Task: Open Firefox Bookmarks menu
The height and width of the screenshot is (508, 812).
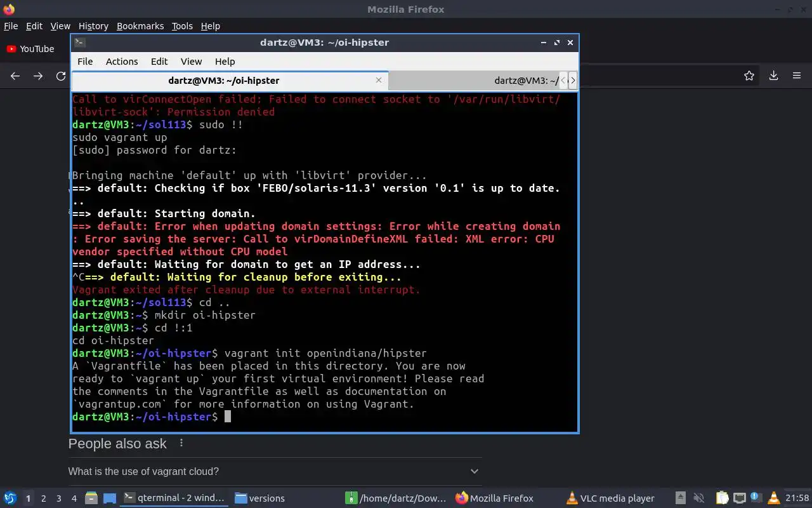Action: click(140, 26)
